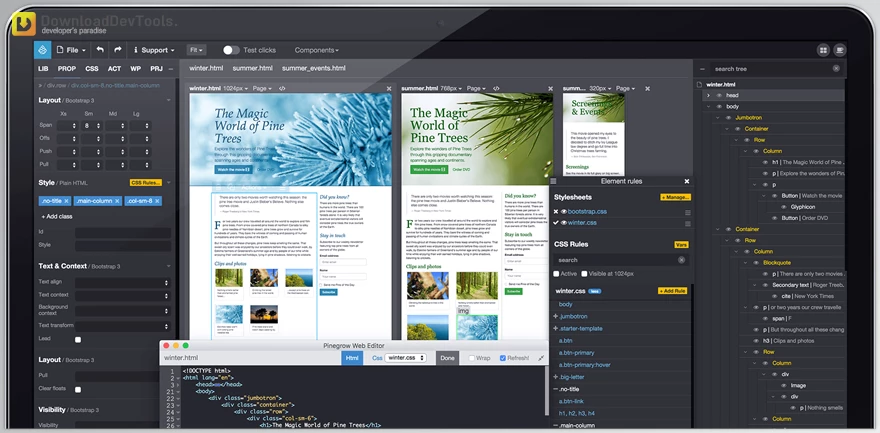Collapse the Layout Bootstrap 3 section
Image resolution: width=880 pixels, height=433 pixels.
tap(169, 100)
